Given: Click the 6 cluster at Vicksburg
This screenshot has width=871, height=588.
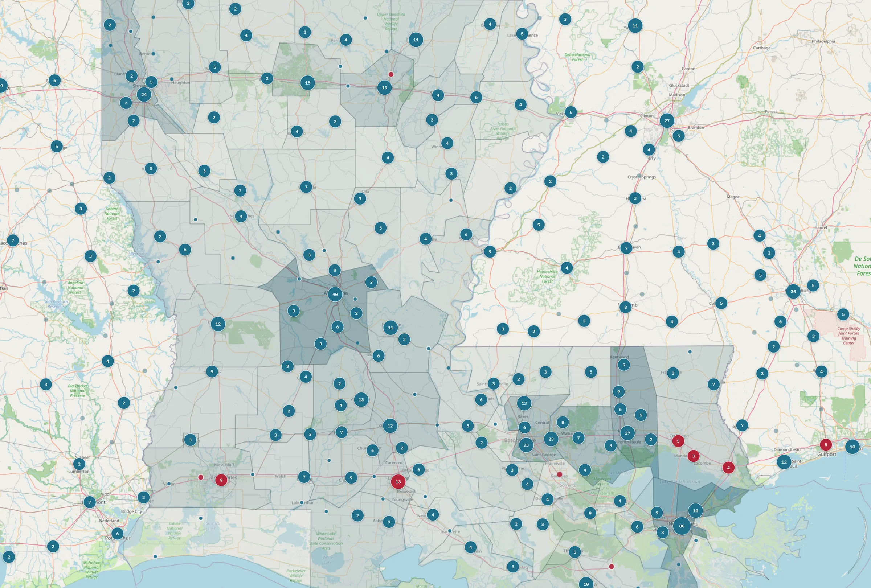Looking at the screenshot, I should point(571,112).
